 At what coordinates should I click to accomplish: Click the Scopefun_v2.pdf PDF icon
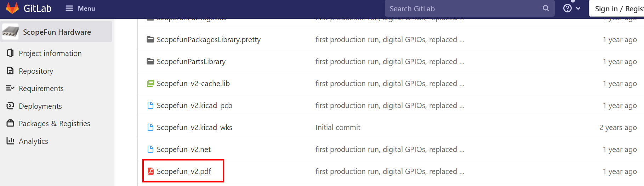tap(150, 171)
